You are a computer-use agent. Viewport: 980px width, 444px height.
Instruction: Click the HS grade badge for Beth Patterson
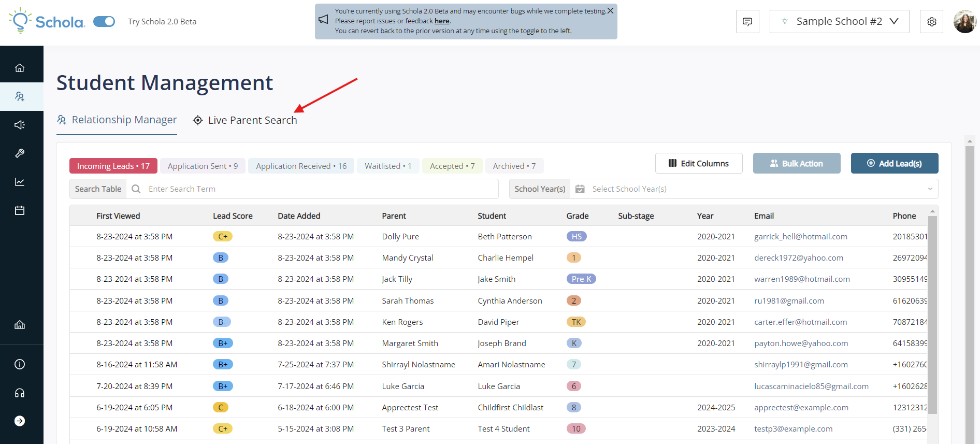[577, 236]
